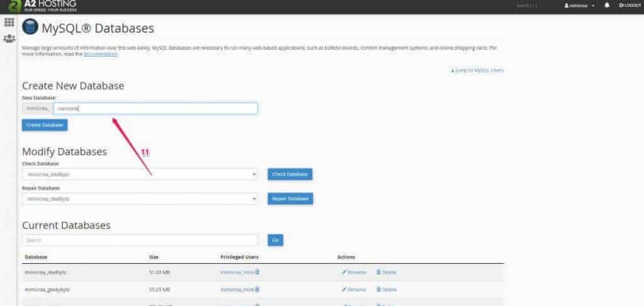The width and height of the screenshot is (644, 306).
Task: Click the mimicrea_ database prefix label
Action: coord(38,108)
